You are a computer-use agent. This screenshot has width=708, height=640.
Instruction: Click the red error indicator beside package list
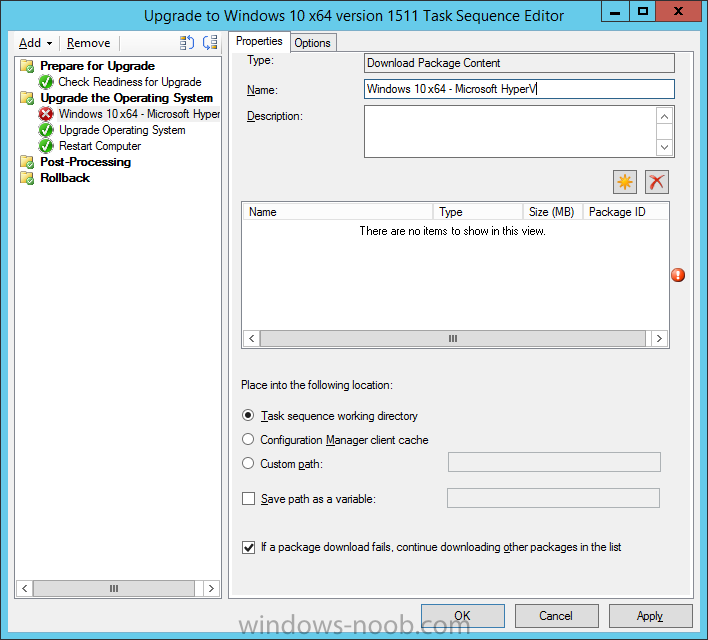(x=678, y=275)
